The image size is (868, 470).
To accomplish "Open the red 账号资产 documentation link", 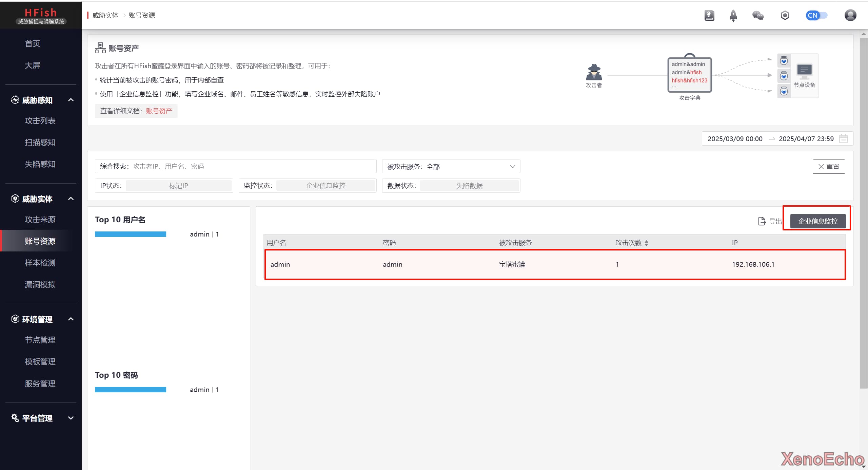I will tap(159, 111).
